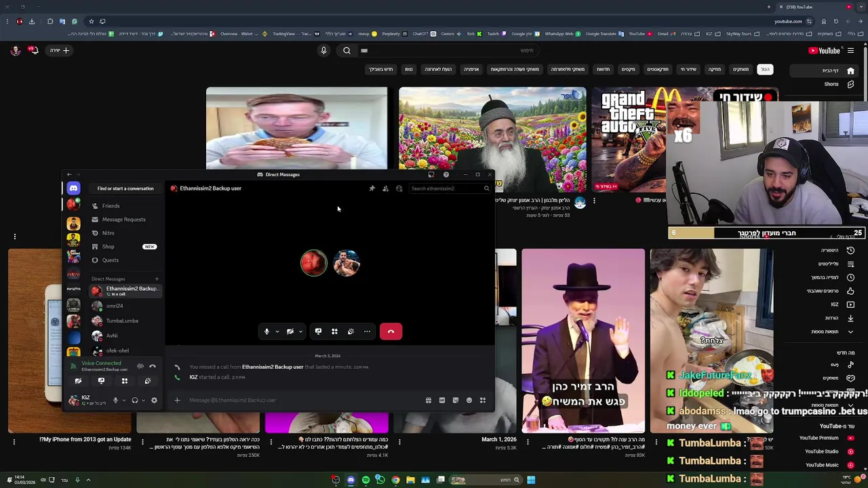Add friends to DM icon
Image resolution: width=868 pixels, height=488 pixels.
pyautogui.click(x=385, y=188)
